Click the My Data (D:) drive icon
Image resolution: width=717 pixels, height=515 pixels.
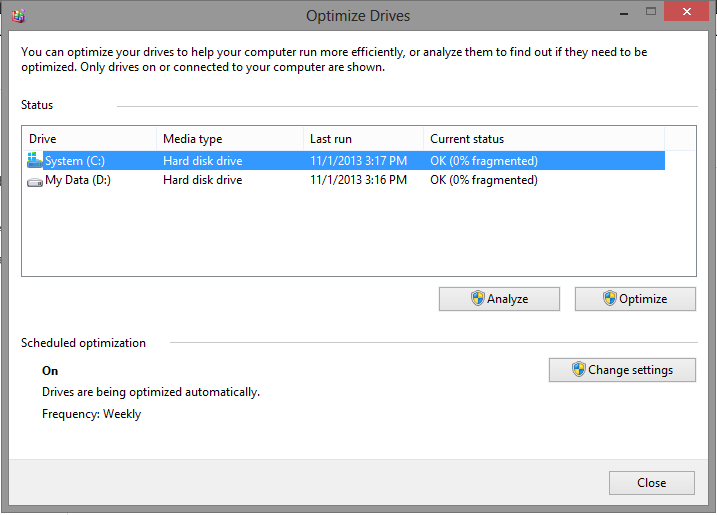click(35, 182)
